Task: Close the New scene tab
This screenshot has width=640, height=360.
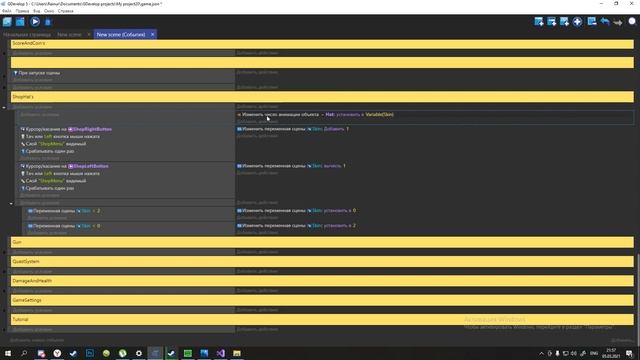Action: pyautogui.click(x=89, y=35)
